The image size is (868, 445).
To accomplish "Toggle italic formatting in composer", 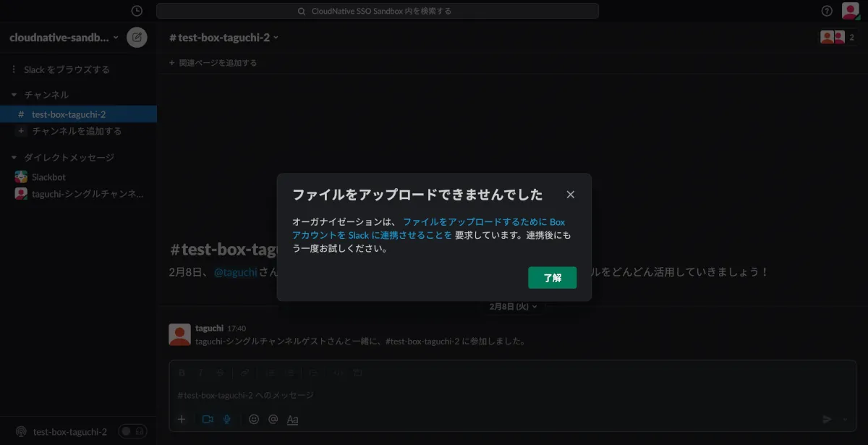I will (x=201, y=373).
